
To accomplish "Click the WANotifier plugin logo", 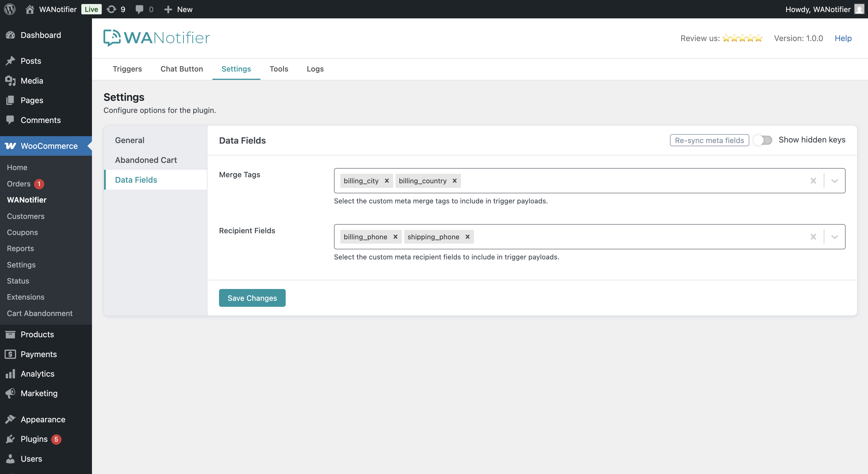I will [x=156, y=38].
